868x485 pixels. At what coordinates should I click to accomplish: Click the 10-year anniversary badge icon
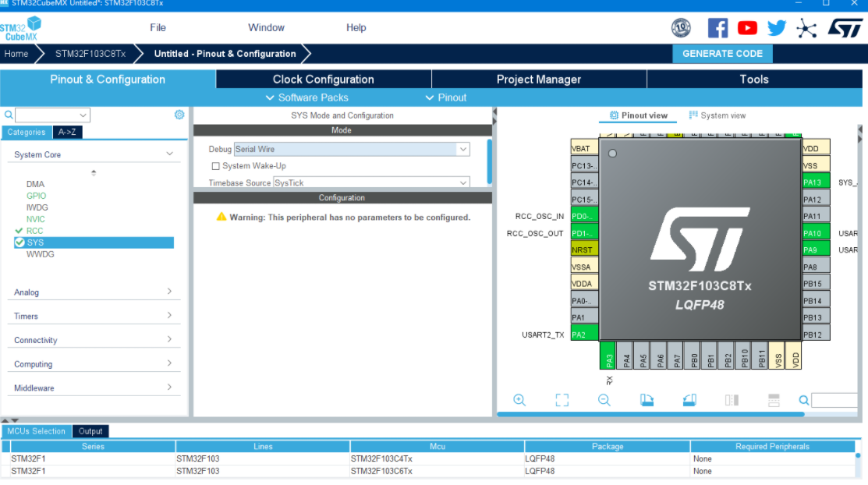pos(681,28)
